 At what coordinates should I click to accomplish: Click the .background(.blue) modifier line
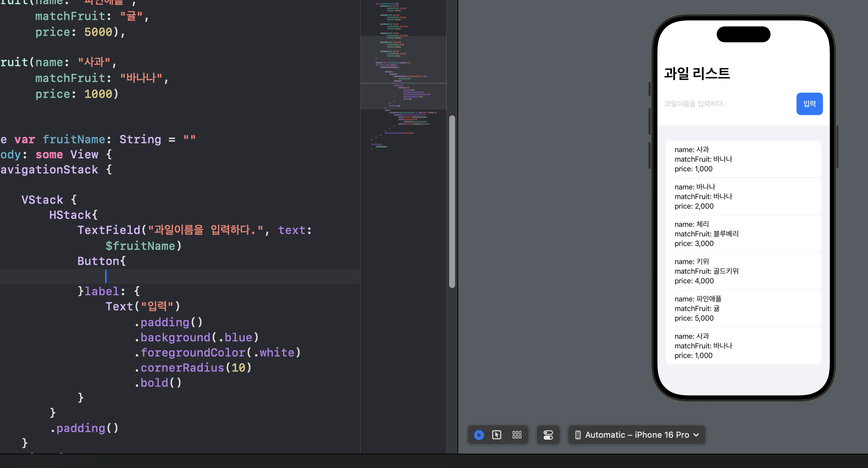coord(197,337)
